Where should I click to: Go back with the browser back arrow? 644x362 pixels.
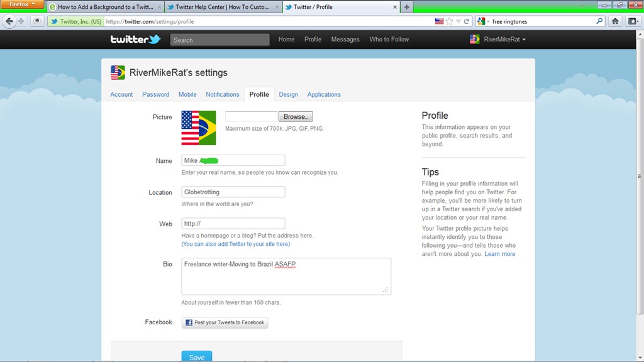[9, 21]
